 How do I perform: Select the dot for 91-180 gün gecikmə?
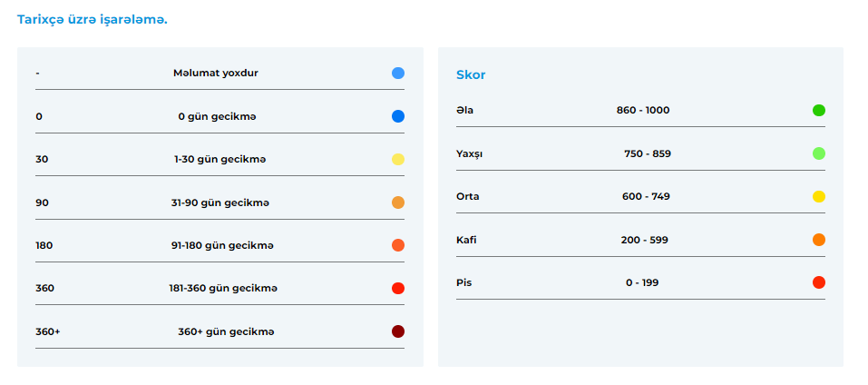coord(398,245)
